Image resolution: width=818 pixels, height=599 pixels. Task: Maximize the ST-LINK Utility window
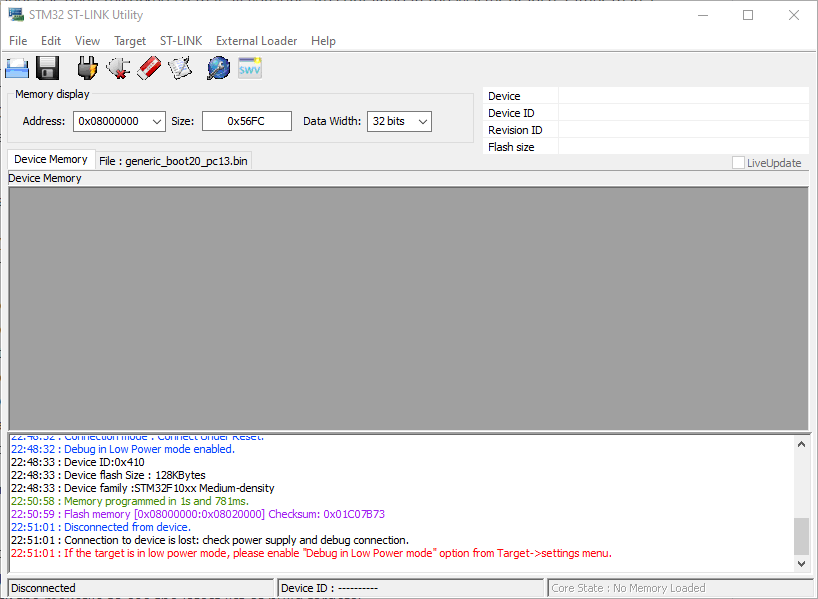(748, 15)
